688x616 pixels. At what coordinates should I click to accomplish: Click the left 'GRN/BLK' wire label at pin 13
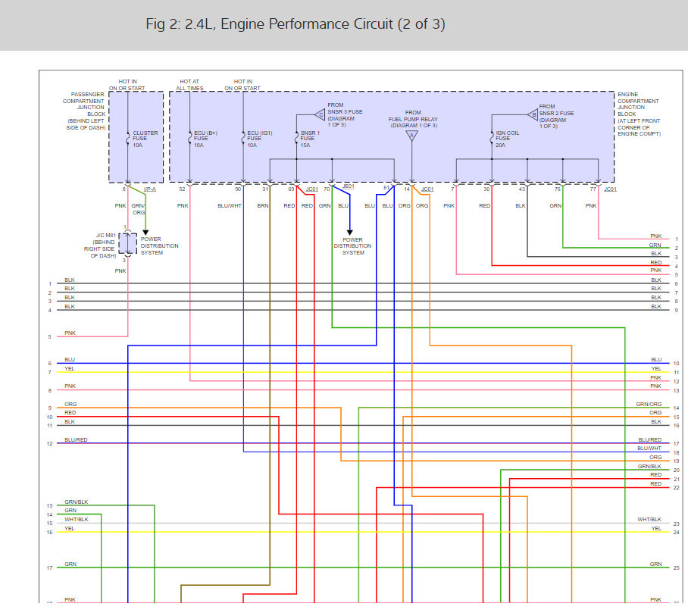(77, 502)
